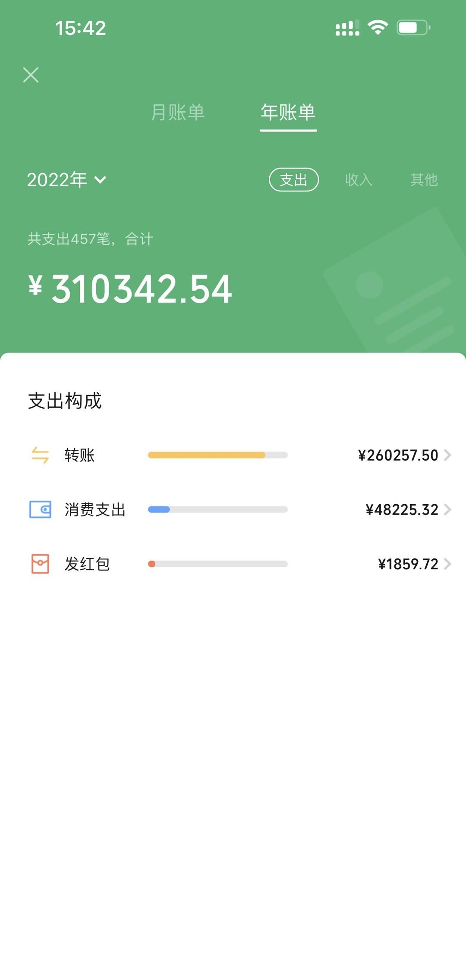Close the bill page with X icon
The width and height of the screenshot is (466, 980).
tap(31, 75)
